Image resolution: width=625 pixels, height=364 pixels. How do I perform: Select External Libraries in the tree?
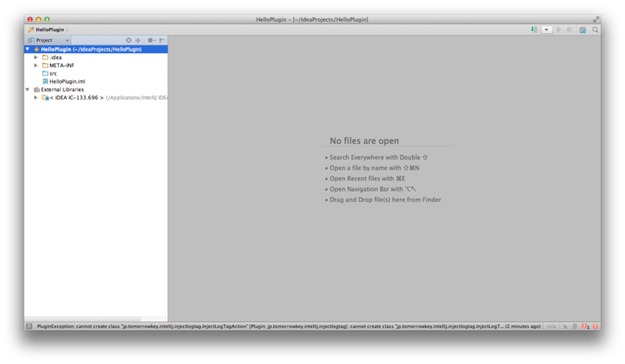point(62,90)
